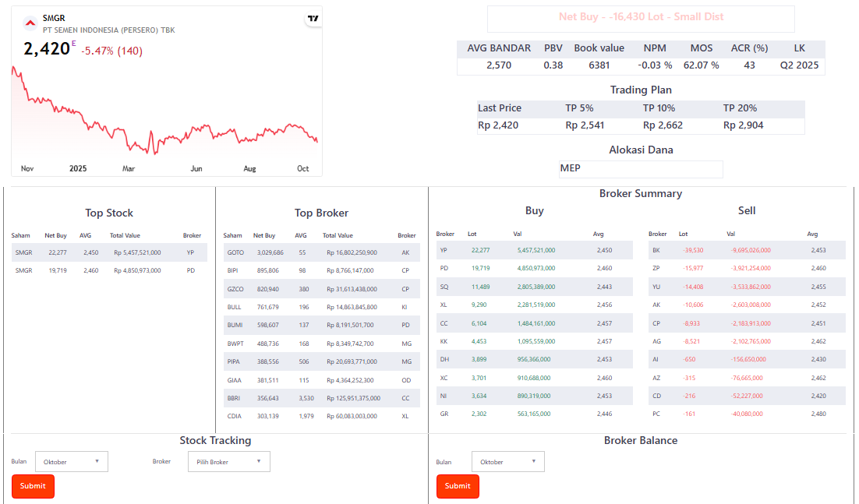Click the TP 10% price Rp 2,662
The image size is (859, 504).
[x=663, y=125]
